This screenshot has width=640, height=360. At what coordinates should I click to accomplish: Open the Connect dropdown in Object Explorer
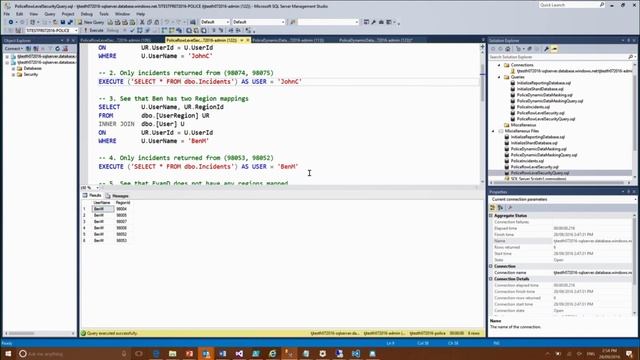13,49
